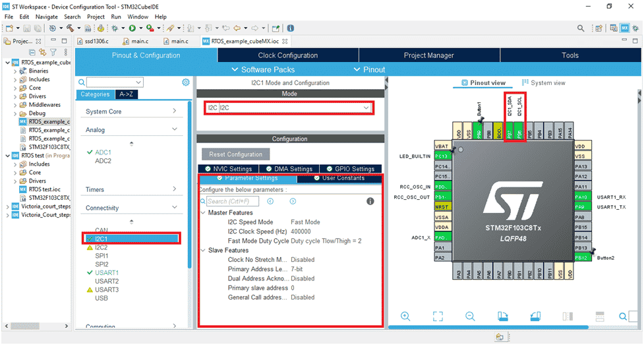This screenshot has width=644, height=345.
Task: Click the green Run button icon
Action: click(132, 28)
